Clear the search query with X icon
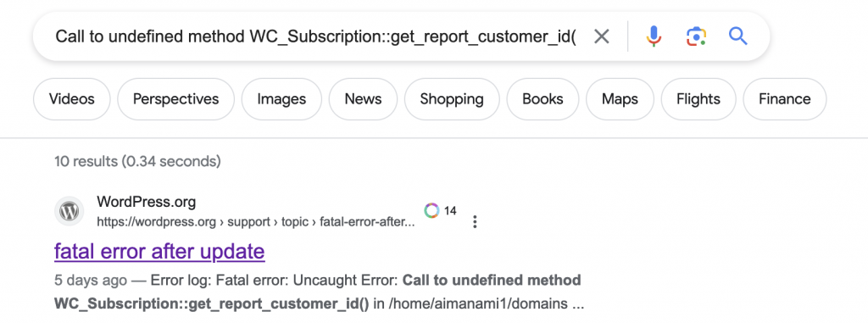 point(601,37)
